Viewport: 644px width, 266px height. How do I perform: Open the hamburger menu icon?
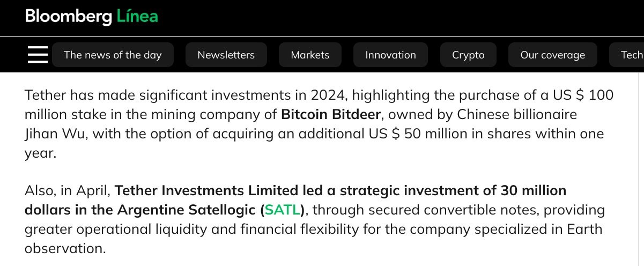point(38,55)
